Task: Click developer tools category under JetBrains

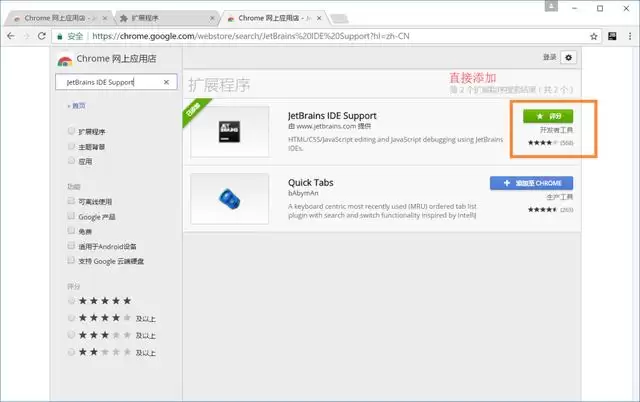Action: 556,130
